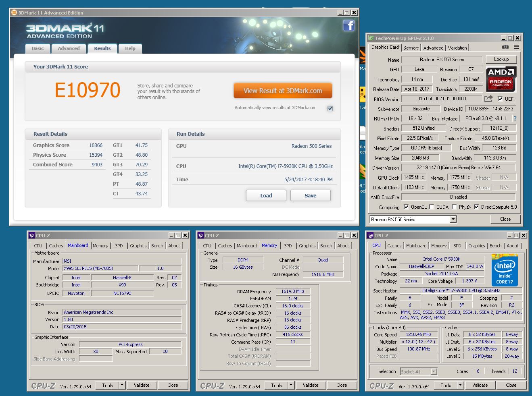Viewport: 532px width, 396px height.
Task: Click the Multiplier value x 12.0
Action: (419, 342)
